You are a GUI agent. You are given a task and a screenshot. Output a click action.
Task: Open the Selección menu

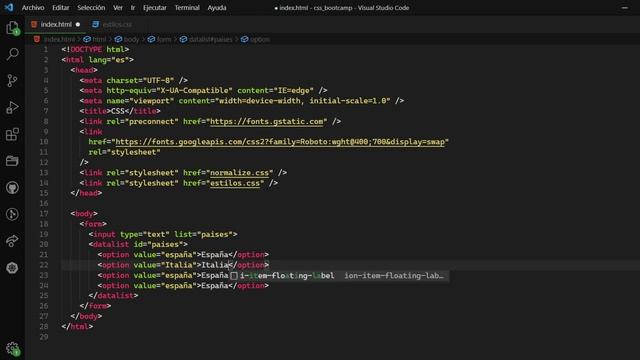(91, 8)
